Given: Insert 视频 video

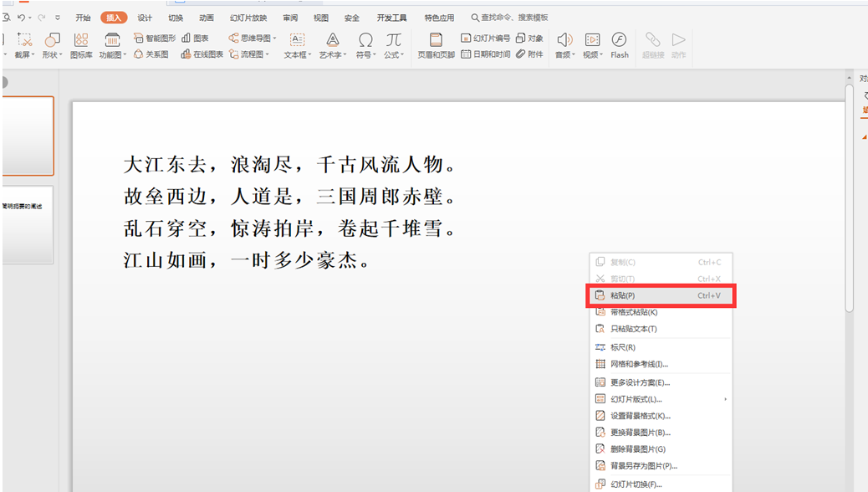Looking at the screenshot, I should (592, 45).
